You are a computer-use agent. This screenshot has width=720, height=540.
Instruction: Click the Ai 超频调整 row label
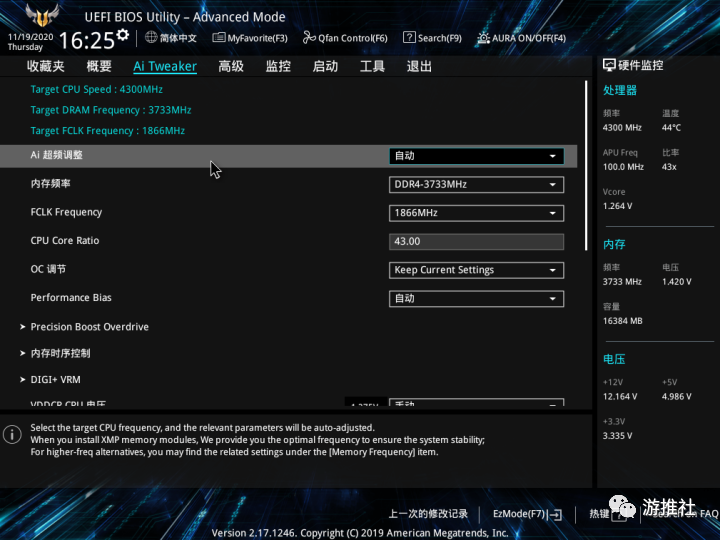pos(56,155)
